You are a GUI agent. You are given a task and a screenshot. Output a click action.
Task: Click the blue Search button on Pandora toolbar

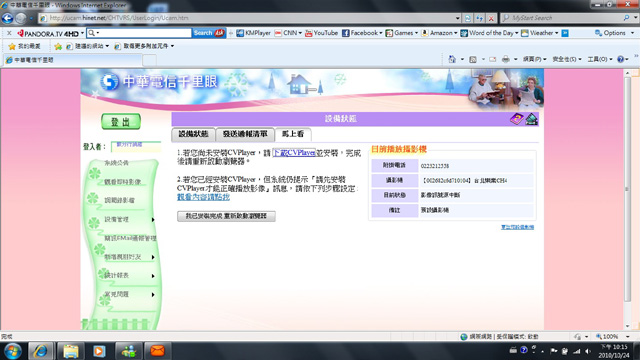(209, 33)
